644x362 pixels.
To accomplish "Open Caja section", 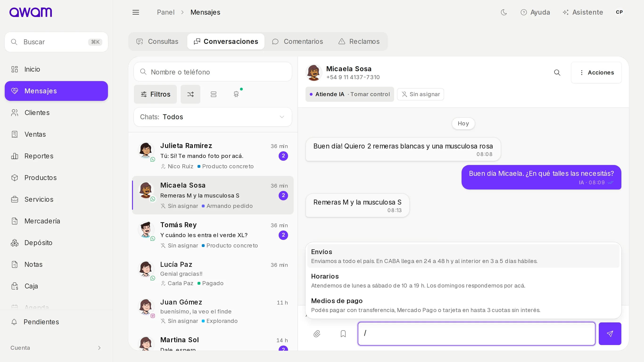I will coord(56,286).
